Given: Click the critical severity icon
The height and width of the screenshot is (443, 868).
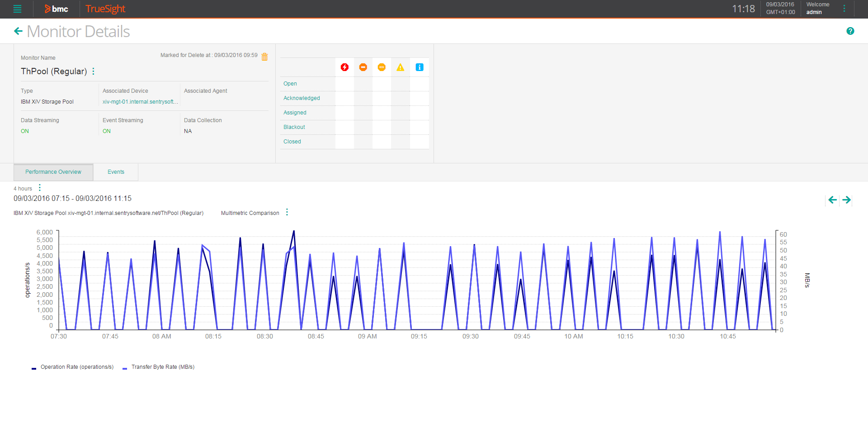Looking at the screenshot, I should coord(344,67).
